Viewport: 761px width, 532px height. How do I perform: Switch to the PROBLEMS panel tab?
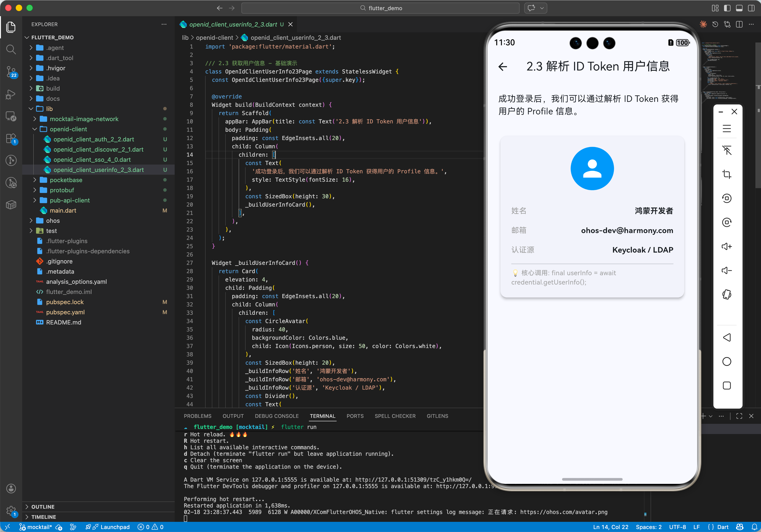pyautogui.click(x=198, y=416)
